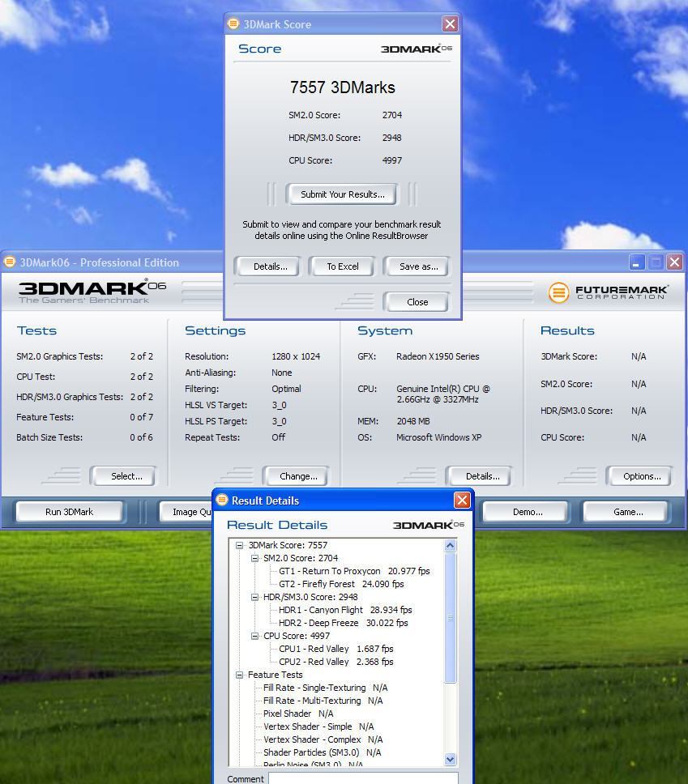The width and height of the screenshot is (688, 784).
Task: Click Game button in main window
Action: 626,512
